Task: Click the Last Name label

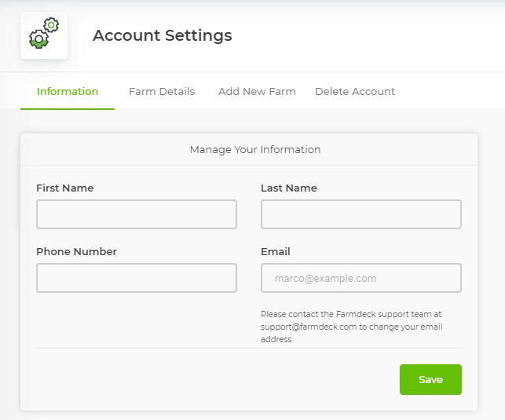Action: tap(289, 188)
